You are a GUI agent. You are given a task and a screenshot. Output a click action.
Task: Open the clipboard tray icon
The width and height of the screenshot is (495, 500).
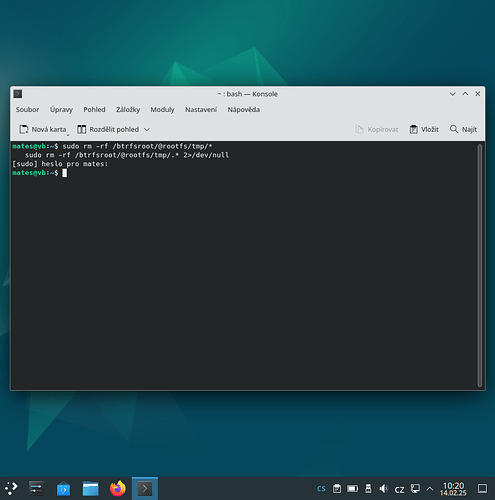tap(337, 489)
